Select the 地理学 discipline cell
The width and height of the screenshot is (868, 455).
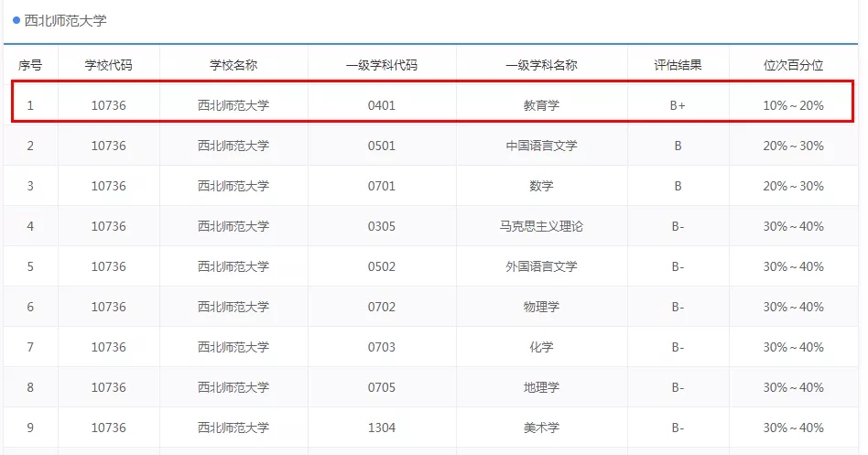point(541,387)
